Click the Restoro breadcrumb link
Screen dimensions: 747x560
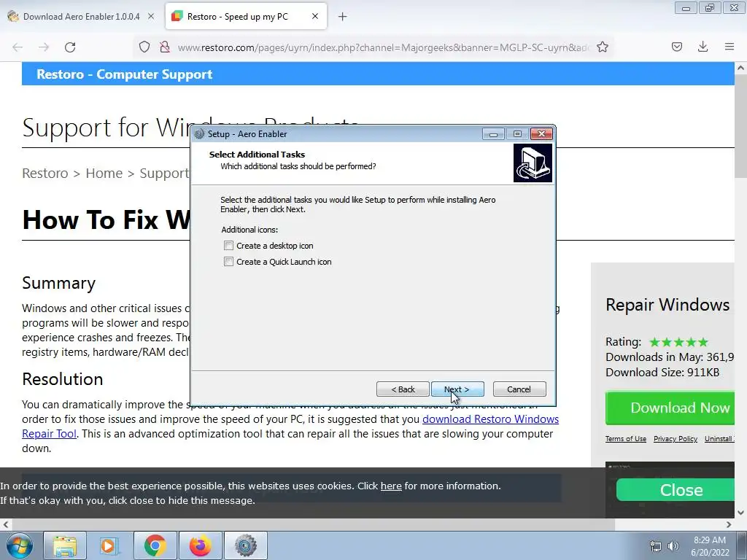tap(45, 173)
